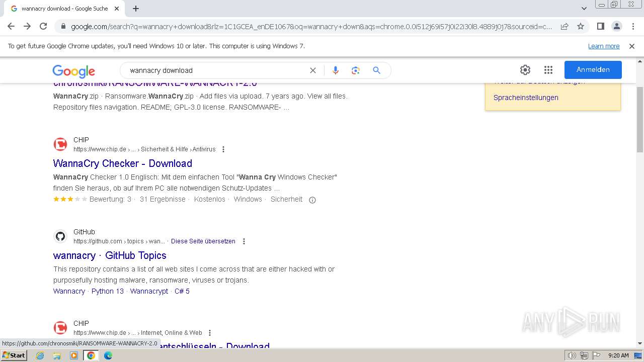
Task: View site information lock icon
Action: pos(63,27)
